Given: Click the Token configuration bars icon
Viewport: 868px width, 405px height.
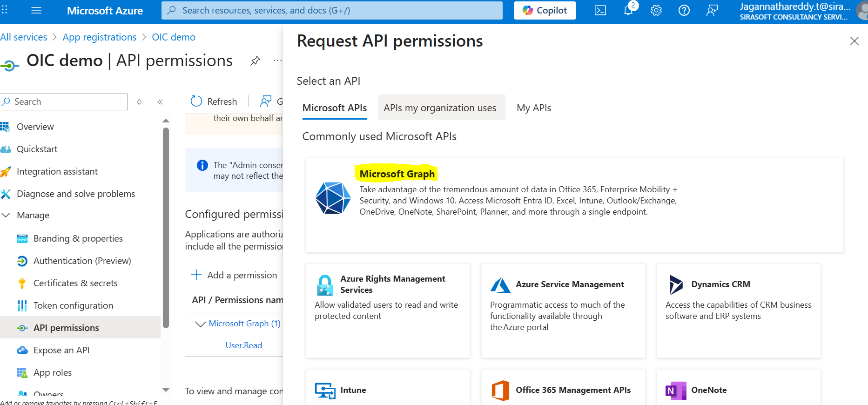Looking at the screenshot, I should coord(22,305).
